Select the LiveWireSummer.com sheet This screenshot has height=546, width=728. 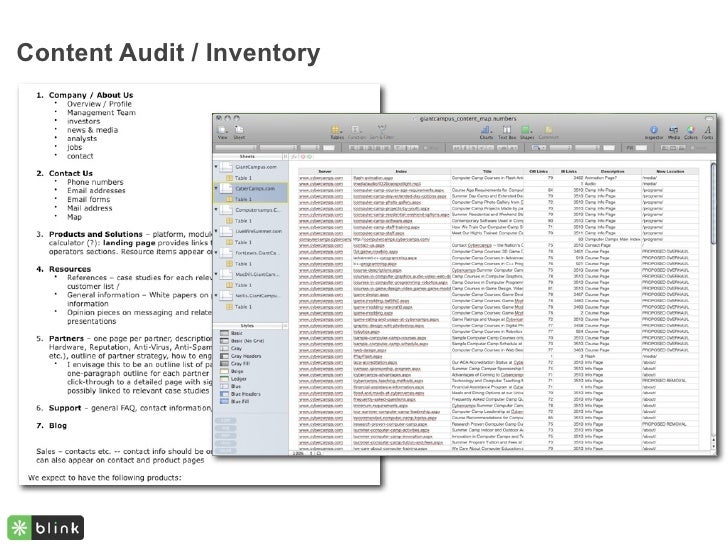coord(252,231)
